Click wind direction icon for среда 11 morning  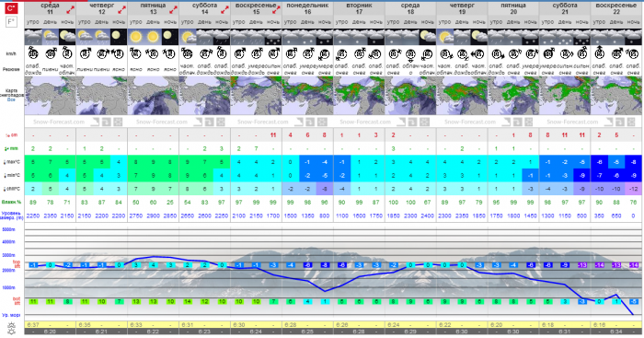click(33, 53)
